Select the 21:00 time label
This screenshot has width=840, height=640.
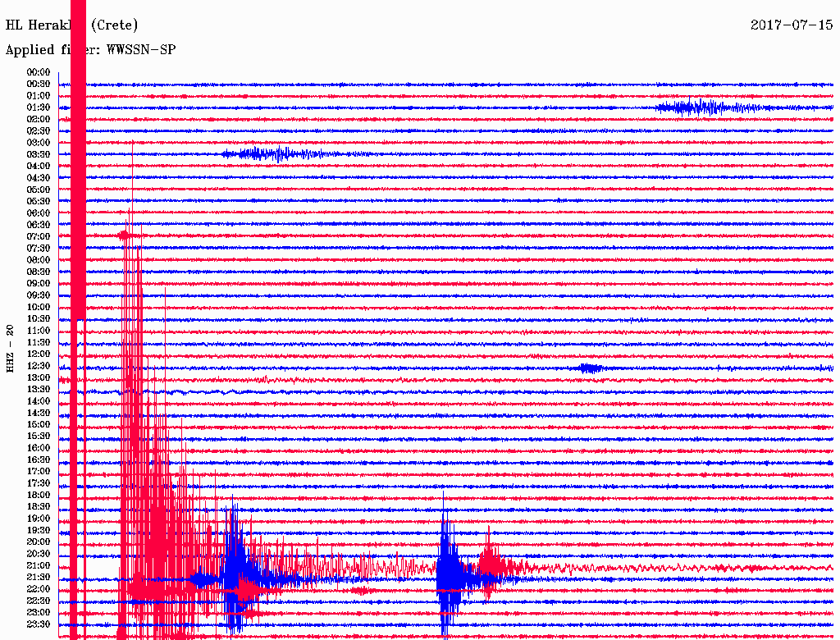tap(38, 565)
